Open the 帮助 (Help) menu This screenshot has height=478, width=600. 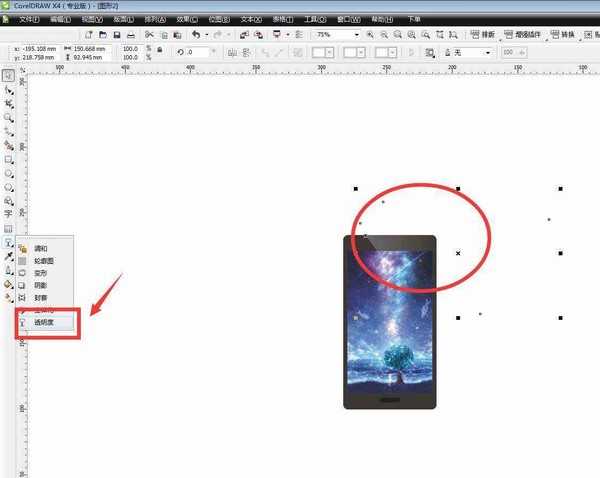coord(382,19)
